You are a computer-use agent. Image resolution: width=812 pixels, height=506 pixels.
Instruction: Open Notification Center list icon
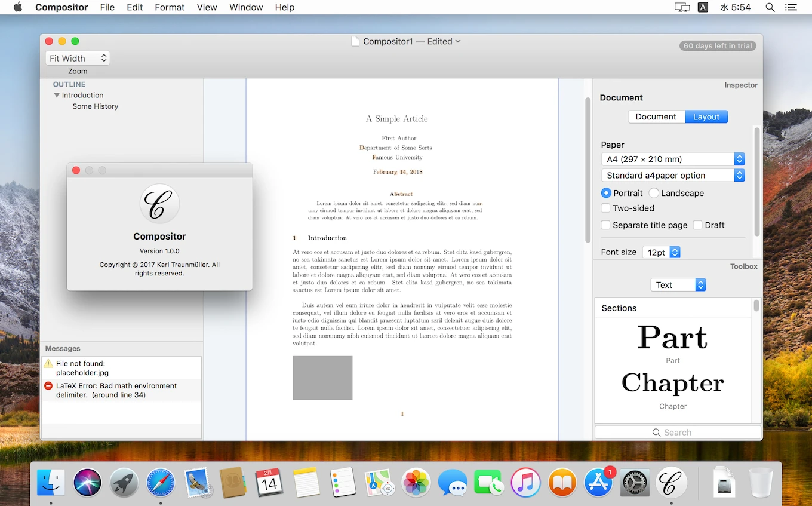coord(791,7)
